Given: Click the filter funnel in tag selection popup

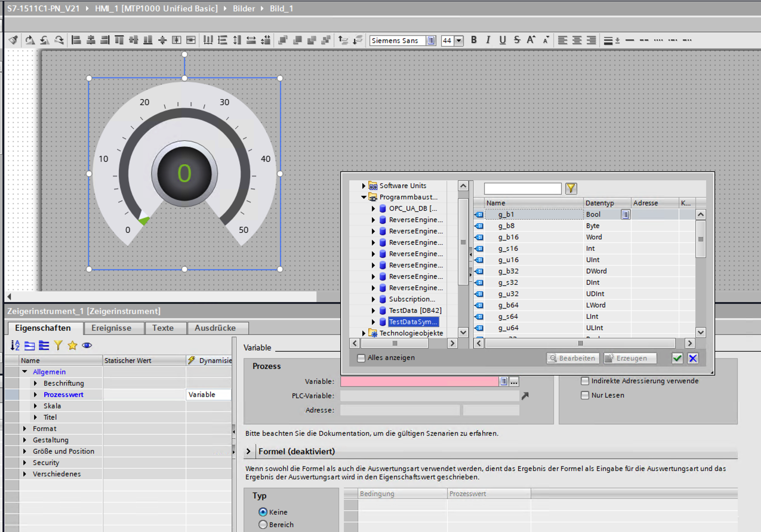Looking at the screenshot, I should point(571,189).
